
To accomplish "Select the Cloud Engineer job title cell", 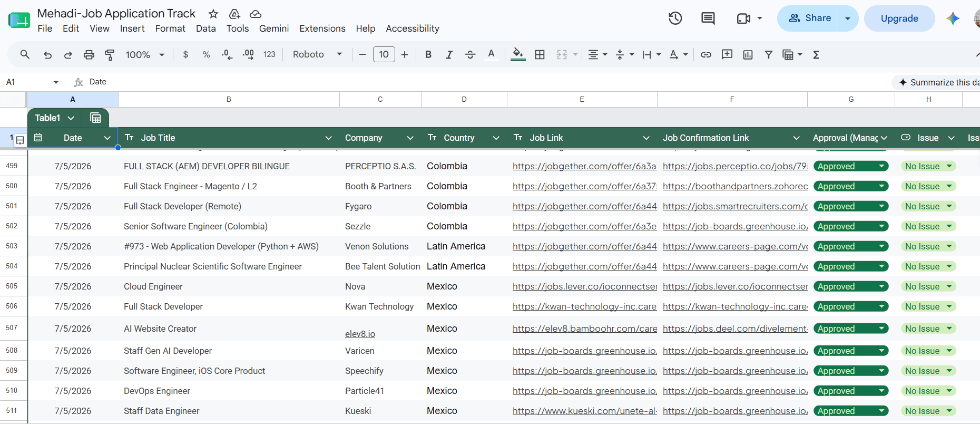I will coord(229,286).
